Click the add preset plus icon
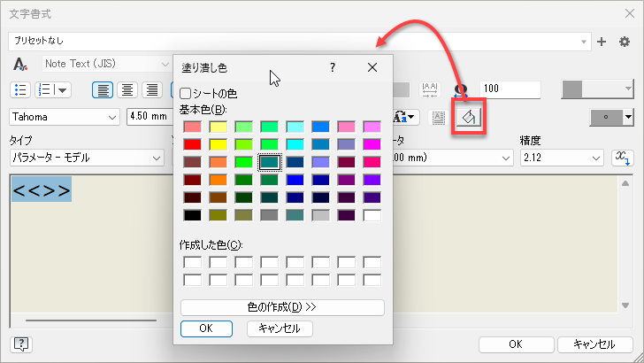The height and width of the screenshot is (363, 644). click(602, 41)
